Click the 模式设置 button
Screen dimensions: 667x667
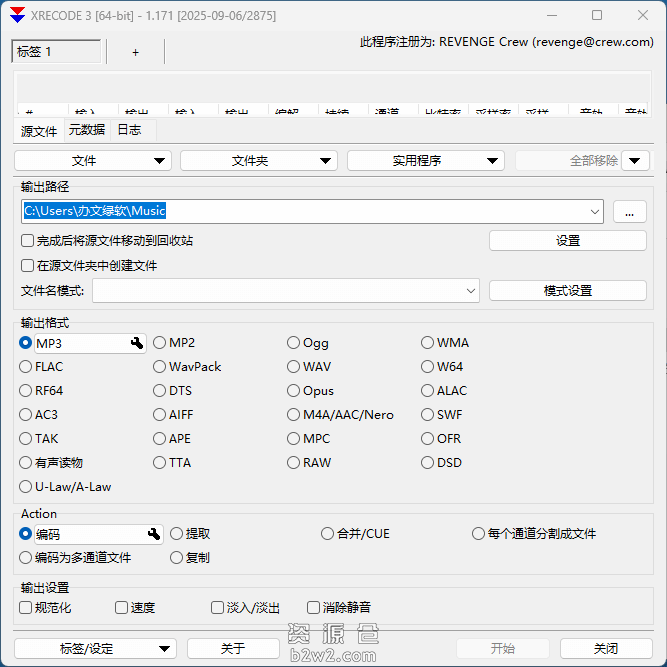pos(567,291)
